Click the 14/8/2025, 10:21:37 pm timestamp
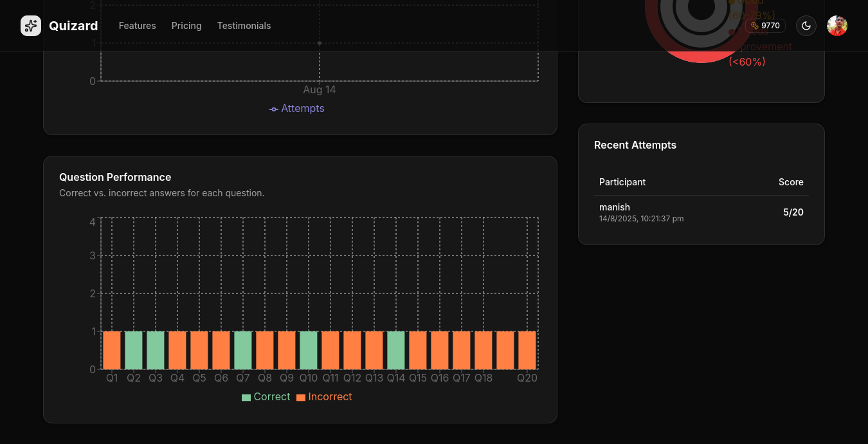 coord(642,219)
